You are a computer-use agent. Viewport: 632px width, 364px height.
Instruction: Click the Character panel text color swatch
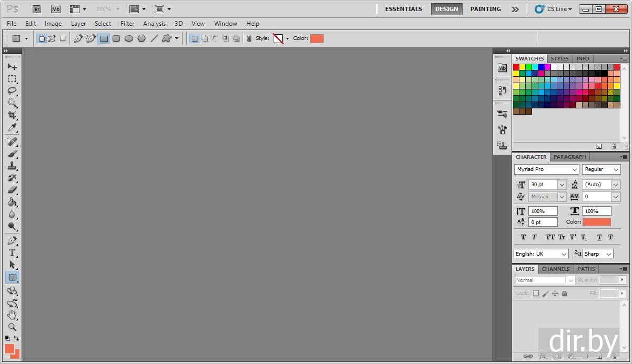coord(596,222)
